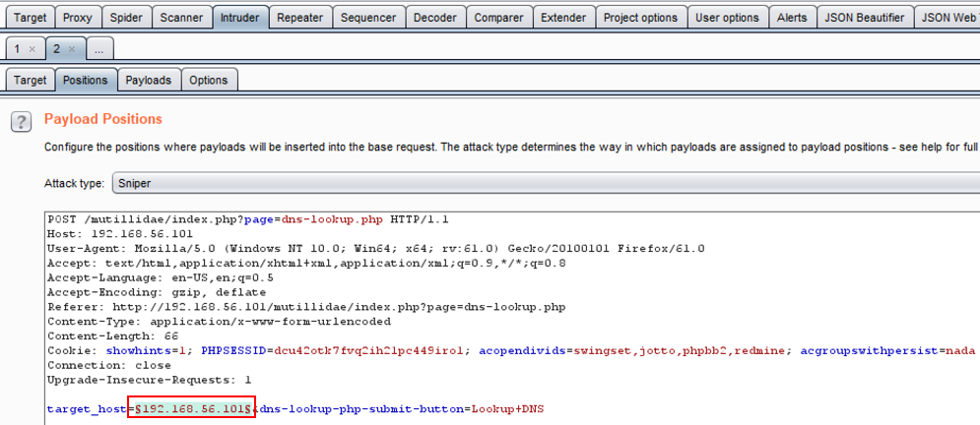Image resolution: width=980 pixels, height=425 pixels.
Task: Open the Attack type dropdown showing Sniper
Action: [545, 184]
